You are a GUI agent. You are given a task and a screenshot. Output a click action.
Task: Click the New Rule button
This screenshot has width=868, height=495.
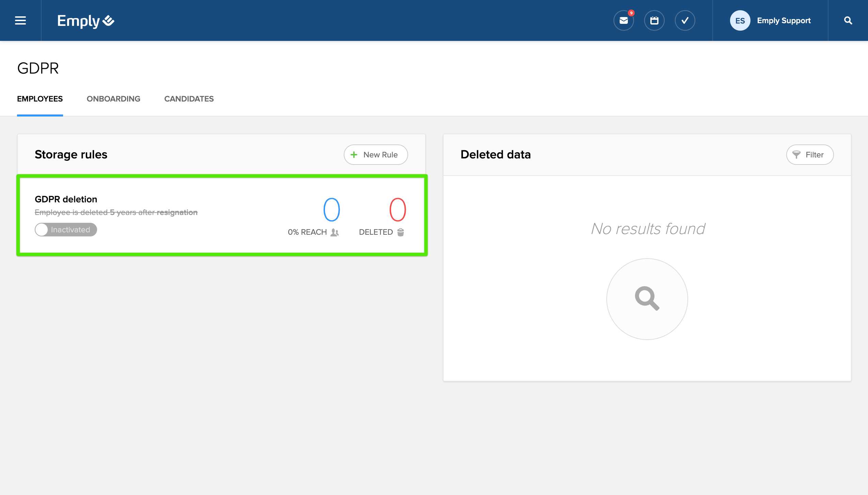pos(375,155)
